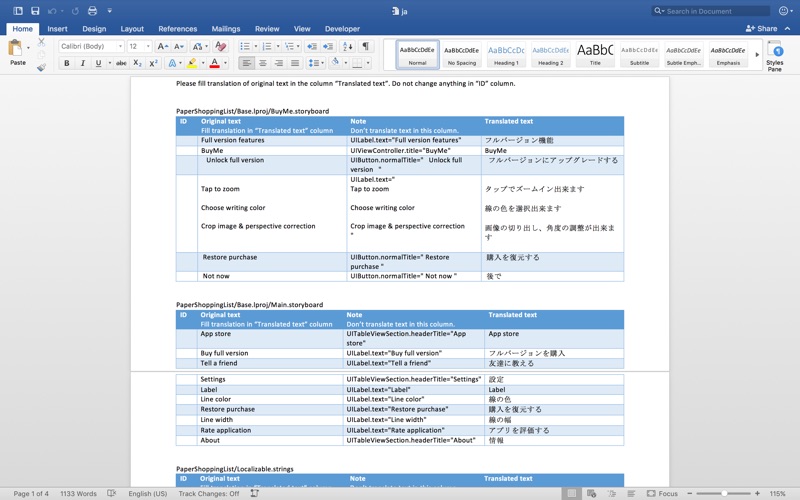Click the 115% zoom level

pyautogui.click(x=778, y=493)
